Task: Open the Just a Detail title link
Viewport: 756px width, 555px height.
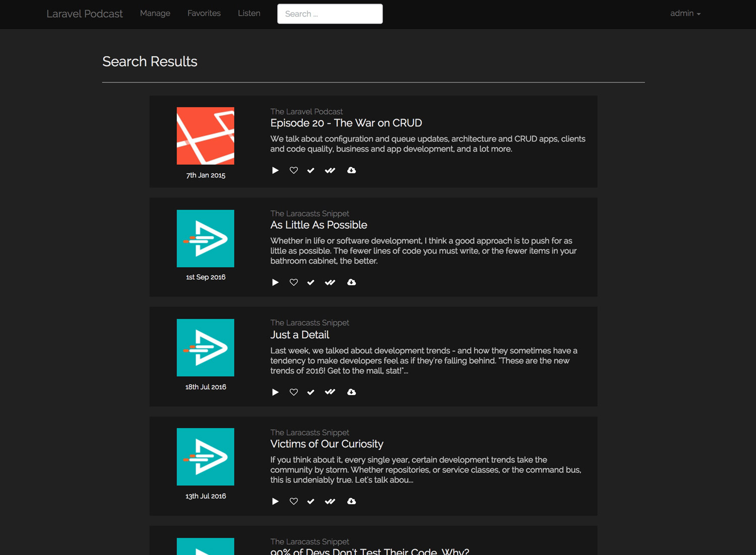Action: (299, 335)
